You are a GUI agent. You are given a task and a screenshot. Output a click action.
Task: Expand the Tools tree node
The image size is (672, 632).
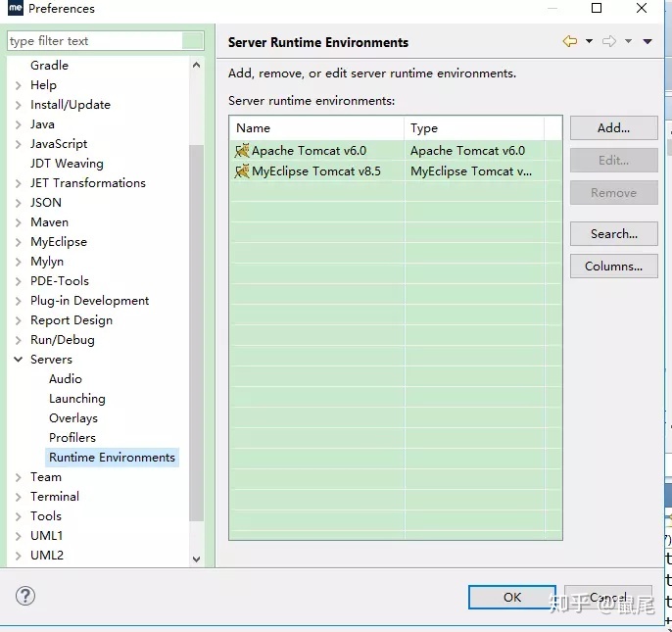[x=18, y=516]
